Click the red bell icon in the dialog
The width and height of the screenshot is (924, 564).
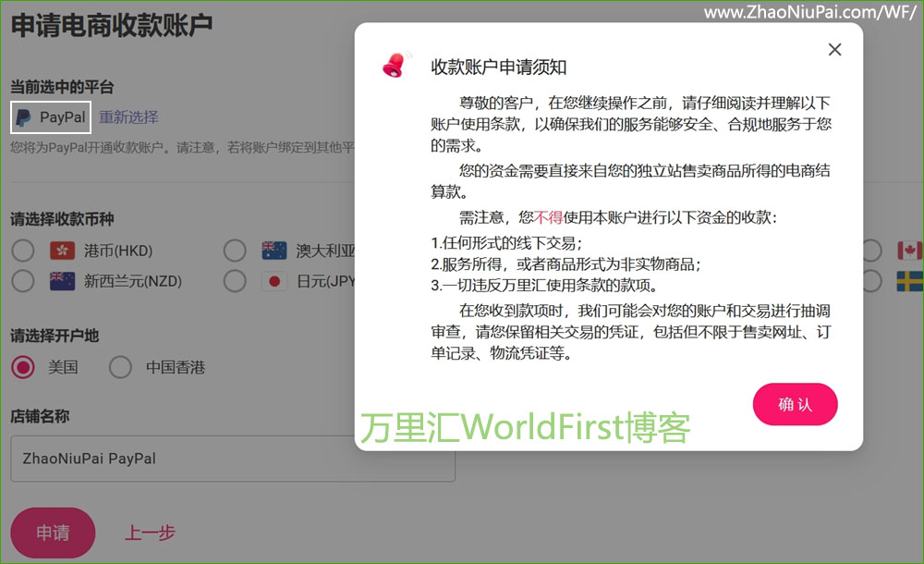point(395,65)
